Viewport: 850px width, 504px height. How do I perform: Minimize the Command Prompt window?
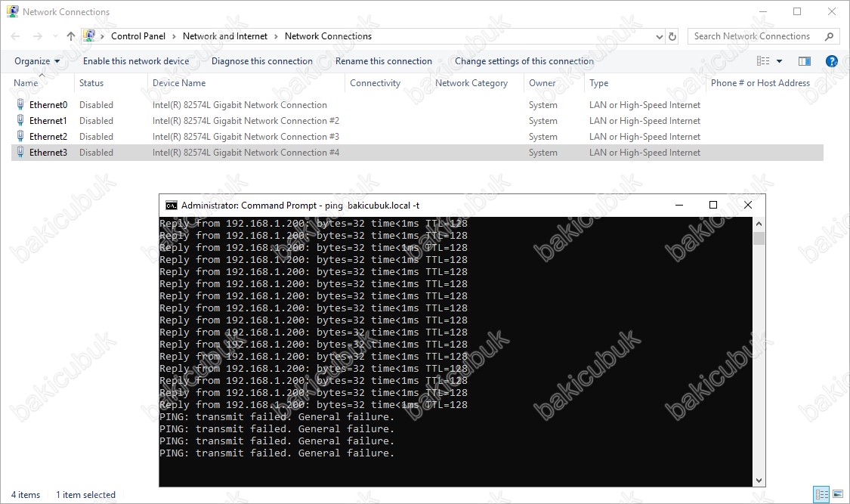click(678, 205)
